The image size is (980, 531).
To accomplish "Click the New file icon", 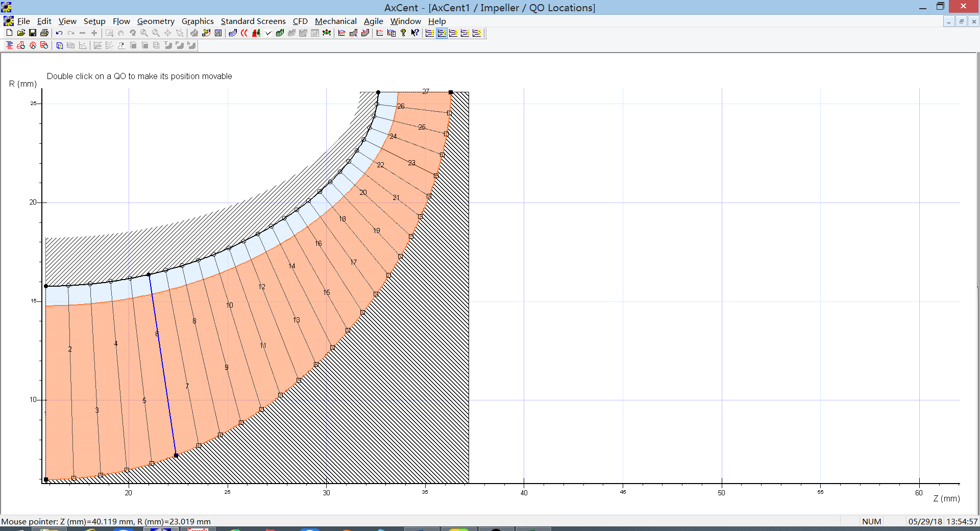I will [9, 33].
